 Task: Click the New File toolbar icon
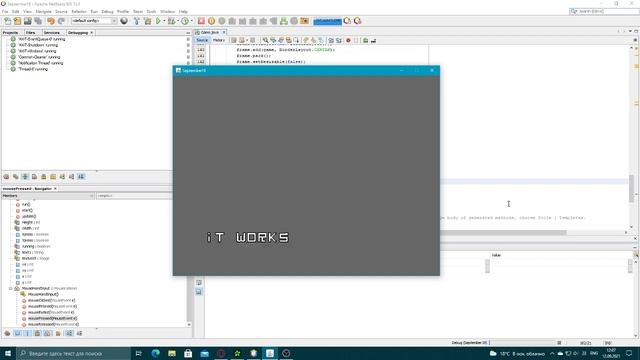tap(7, 21)
